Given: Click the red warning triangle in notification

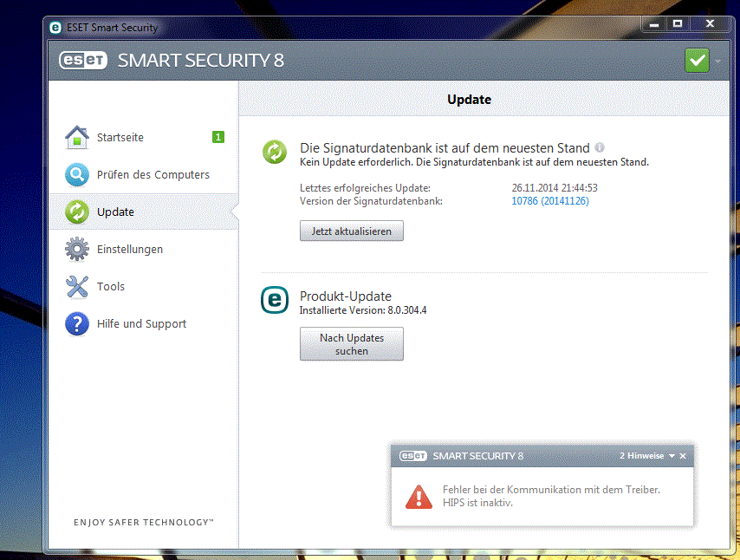Looking at the screenshot, I should [x=419, y=496].
